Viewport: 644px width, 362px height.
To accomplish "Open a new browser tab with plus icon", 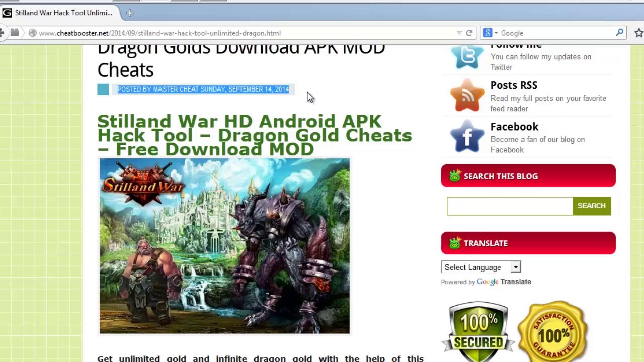I will click(130, 13).
